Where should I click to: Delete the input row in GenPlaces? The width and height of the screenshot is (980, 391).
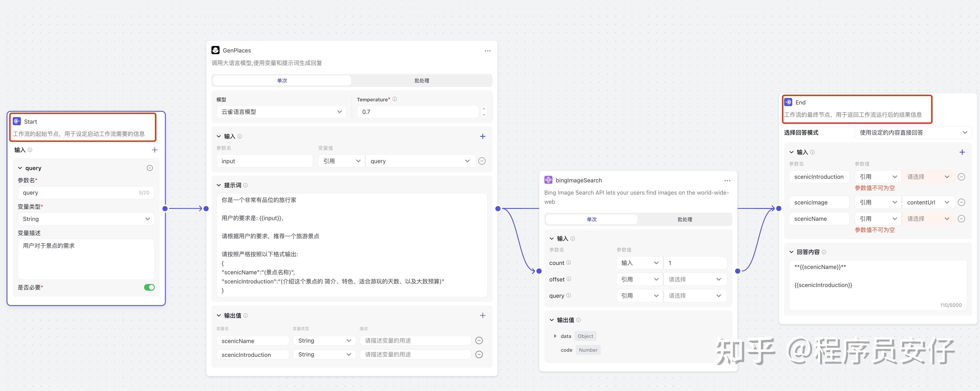coord(482,161)
